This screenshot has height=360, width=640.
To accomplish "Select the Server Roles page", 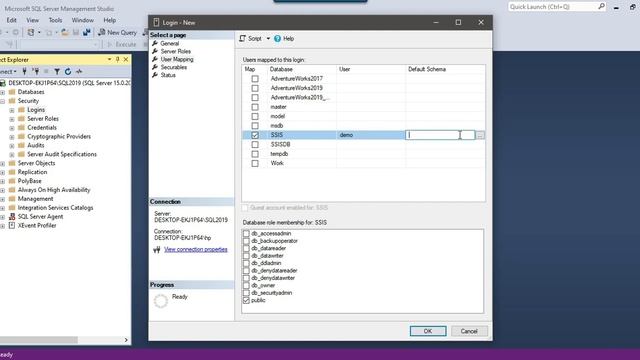I will coord(176,51).
